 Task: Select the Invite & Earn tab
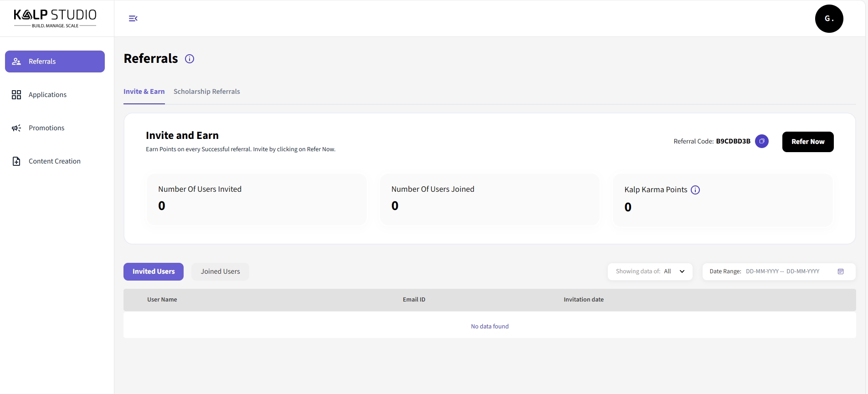coord(144,92)
